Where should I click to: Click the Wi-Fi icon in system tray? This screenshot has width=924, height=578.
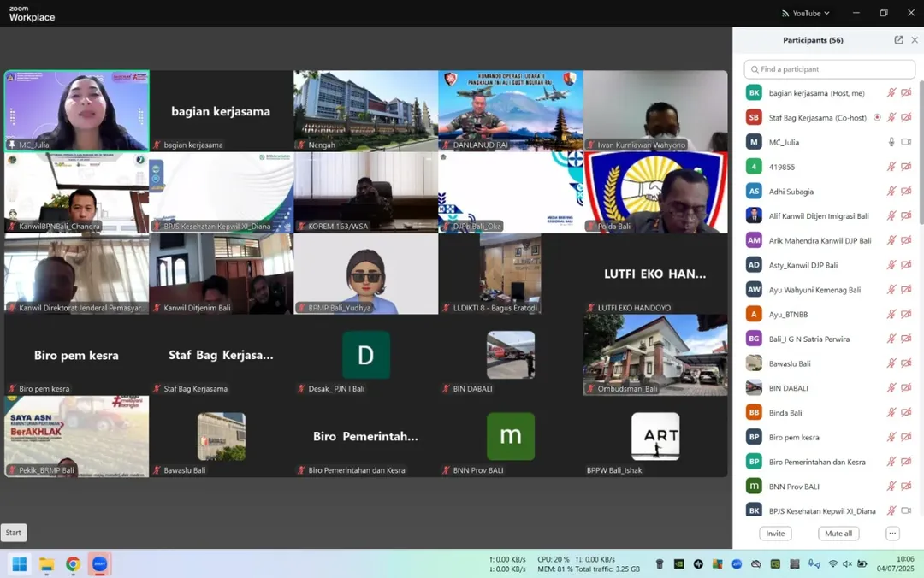[x=832, y=563]
